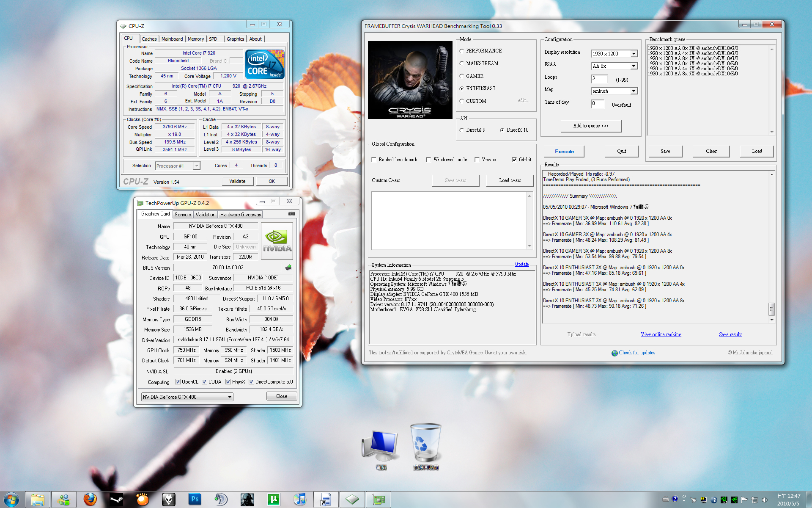Open the network tray icon

pyautogui.click(x=754, y=500)
